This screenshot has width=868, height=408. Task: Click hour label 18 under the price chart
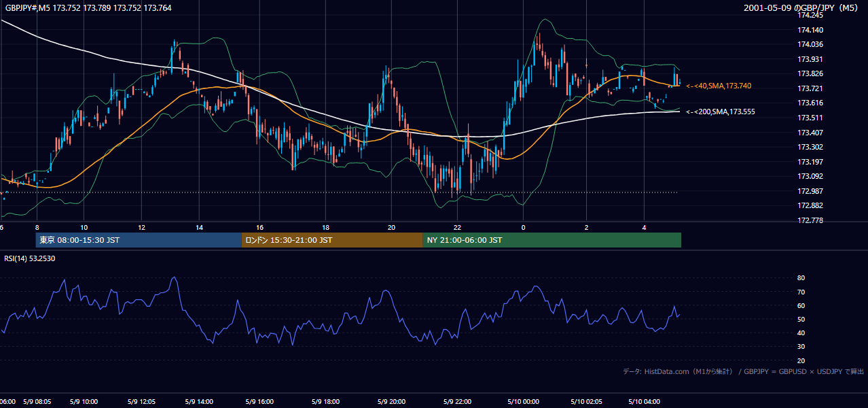326,227
